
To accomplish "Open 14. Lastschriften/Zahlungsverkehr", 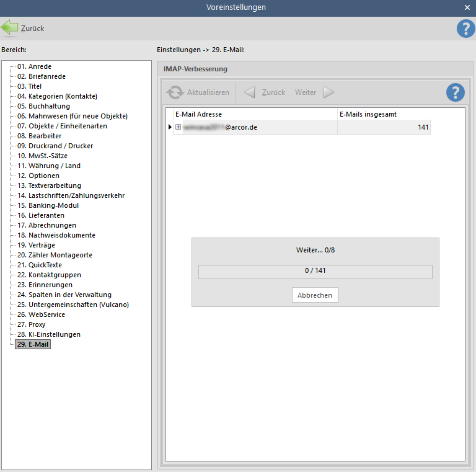I will (71, 196).
